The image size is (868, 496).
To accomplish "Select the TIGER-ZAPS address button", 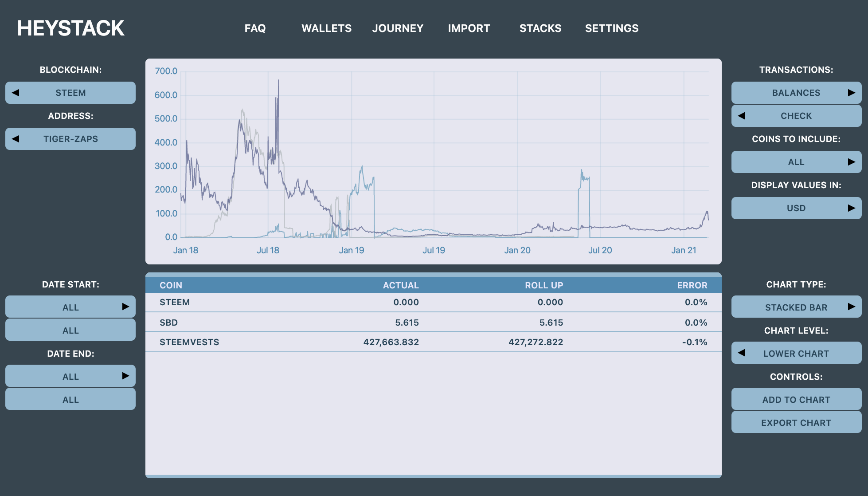I will [x=70, y=139].
